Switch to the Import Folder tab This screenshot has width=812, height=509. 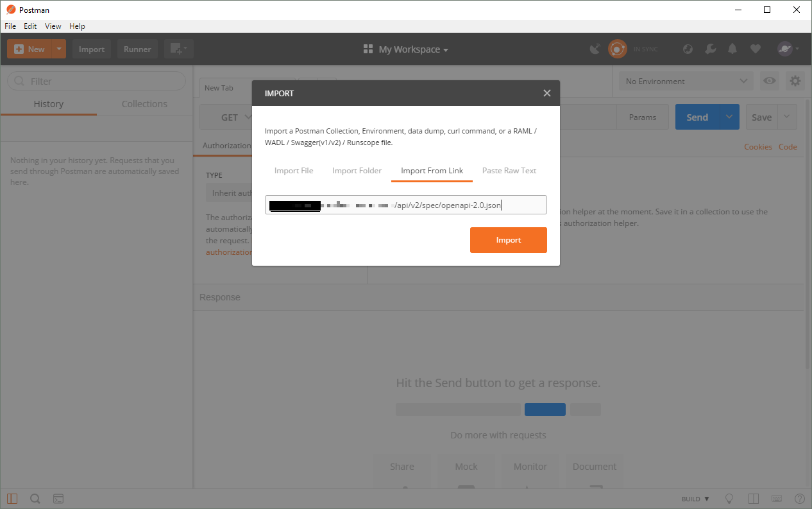coord(357,171)
